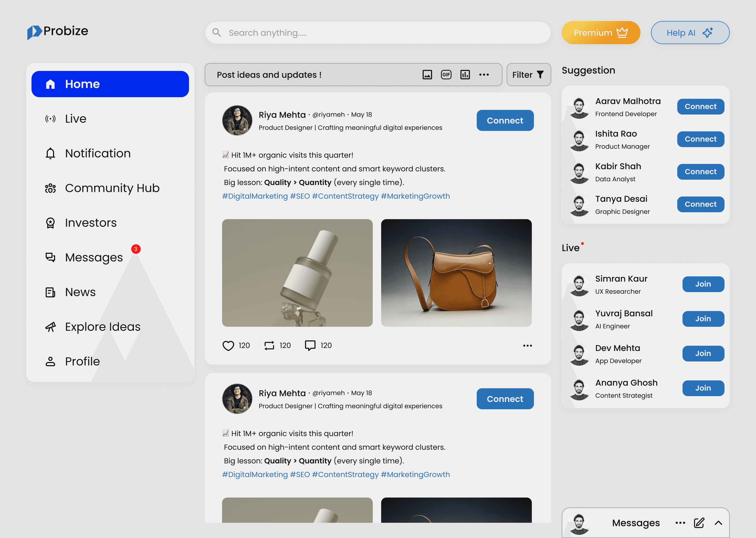
Task: Click the search magnifier icon
Action: click(217, 33)
